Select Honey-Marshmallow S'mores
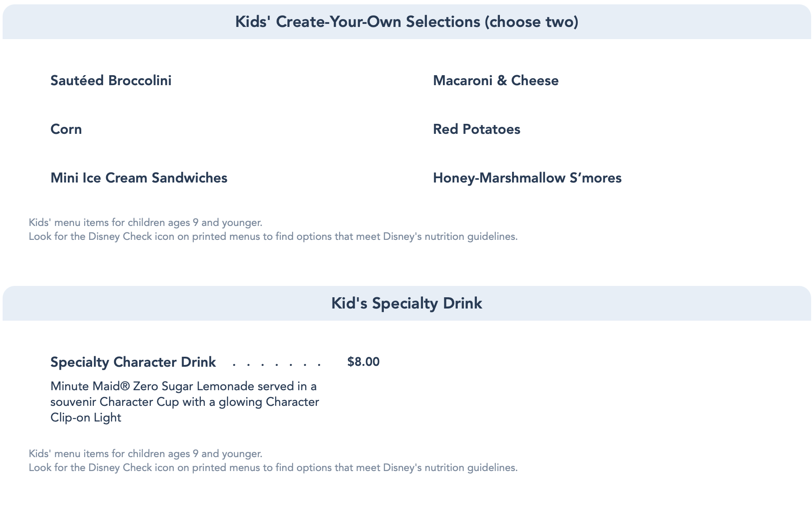The width and height of the screenshot is (812, 511). pos(527,178)
